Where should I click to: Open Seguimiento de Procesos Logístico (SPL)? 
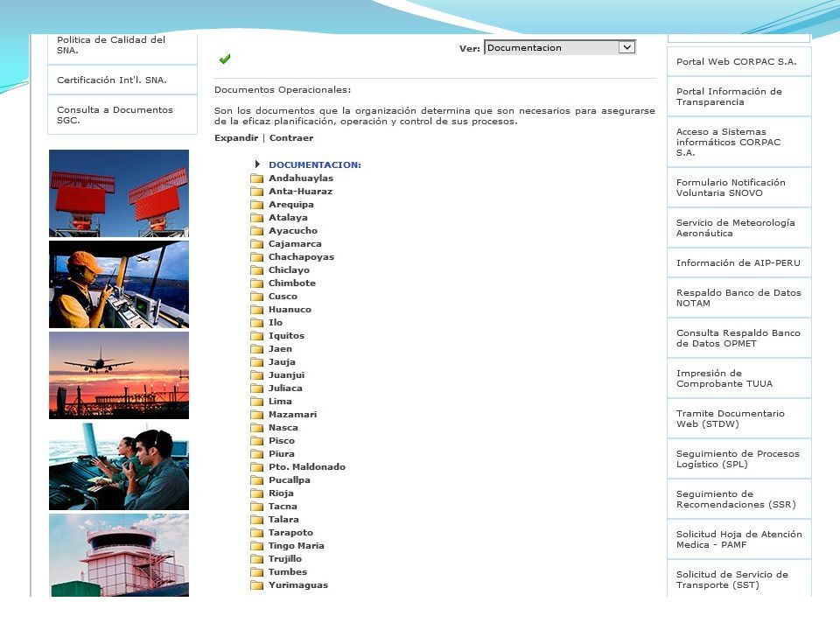point(739,458)
